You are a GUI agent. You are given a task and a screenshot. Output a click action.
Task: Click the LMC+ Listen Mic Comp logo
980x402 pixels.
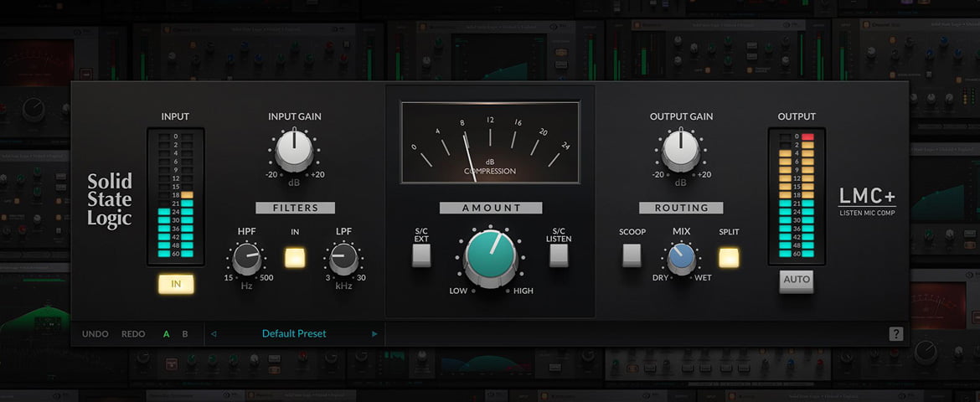click(x=867, y=202)
